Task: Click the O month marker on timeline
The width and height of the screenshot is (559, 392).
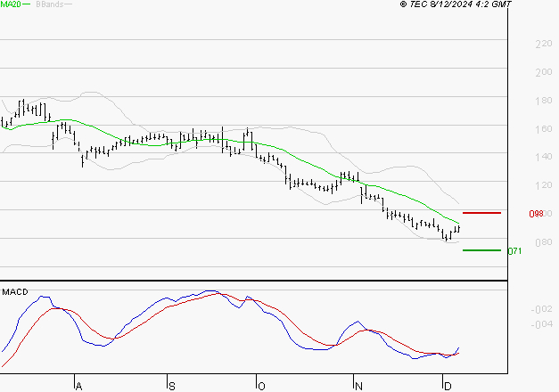Action: coord(262,387)
